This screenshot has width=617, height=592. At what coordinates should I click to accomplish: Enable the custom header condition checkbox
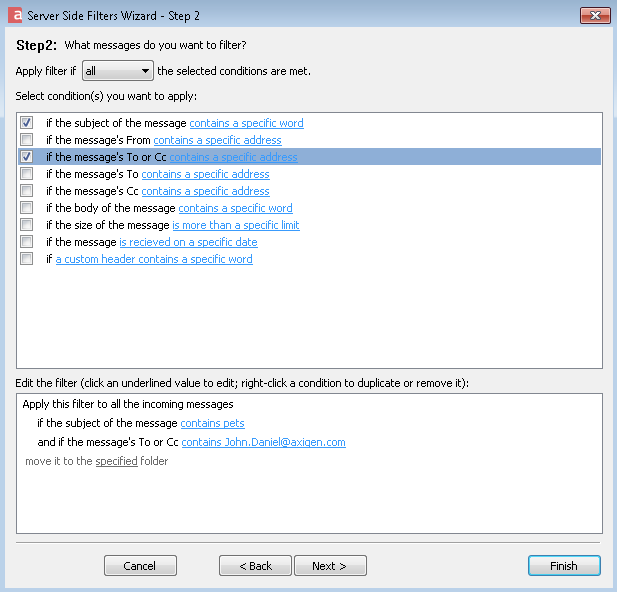coord(26,259)
